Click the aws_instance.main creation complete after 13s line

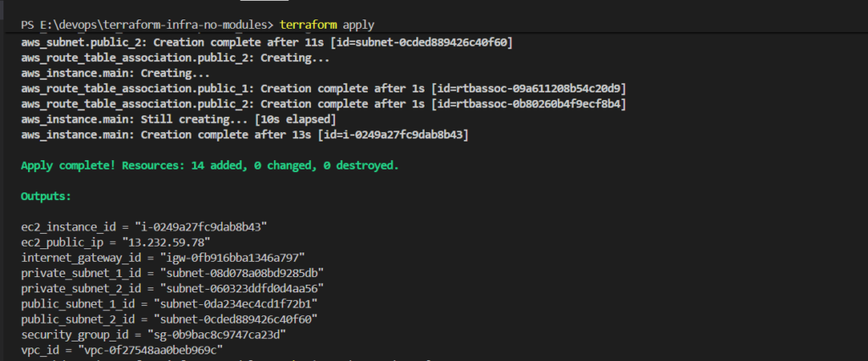245,135
